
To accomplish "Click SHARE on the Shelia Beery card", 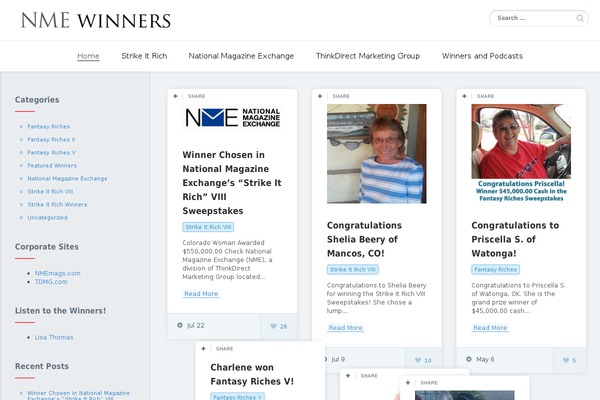I will tap(341, 96).
